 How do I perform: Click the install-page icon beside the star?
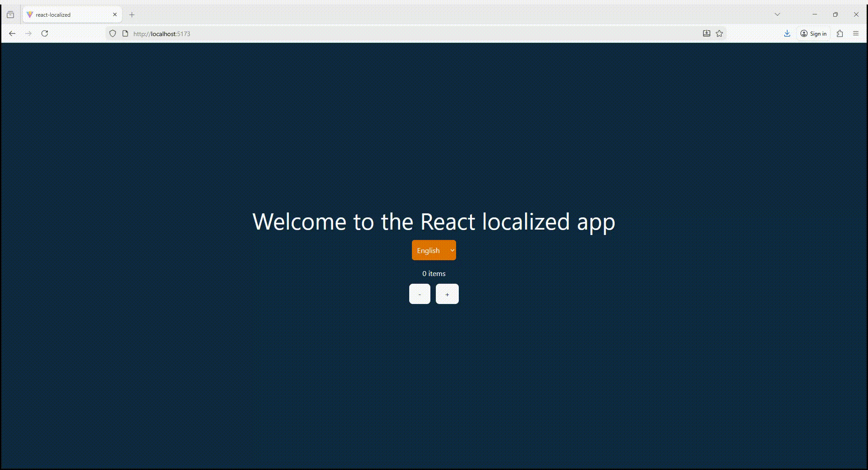(x=706, y=33)
